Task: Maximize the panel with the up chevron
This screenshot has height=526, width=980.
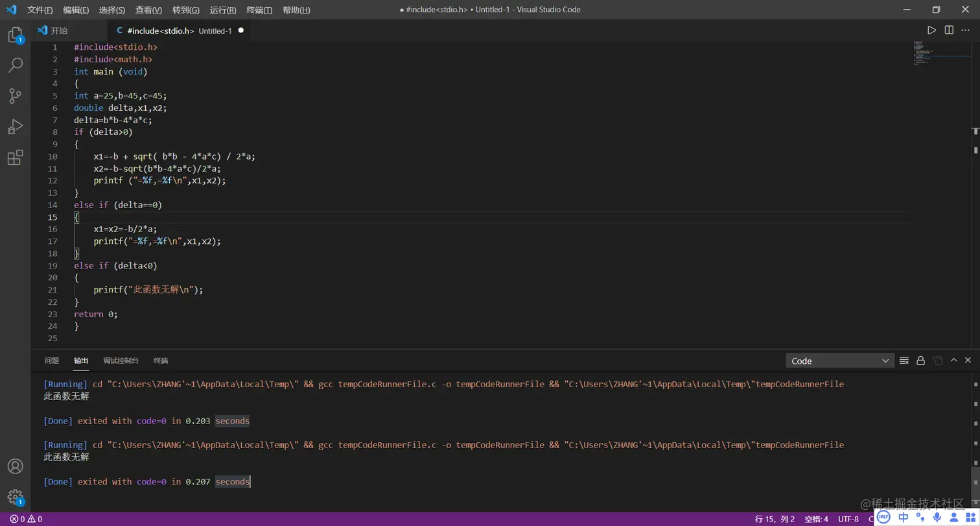Action: pos(953,360)
